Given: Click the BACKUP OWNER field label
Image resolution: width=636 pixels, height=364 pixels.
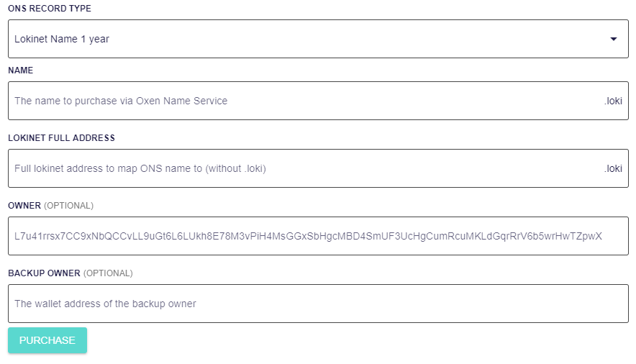Looking at the screenshot, I should click(44, 273).
